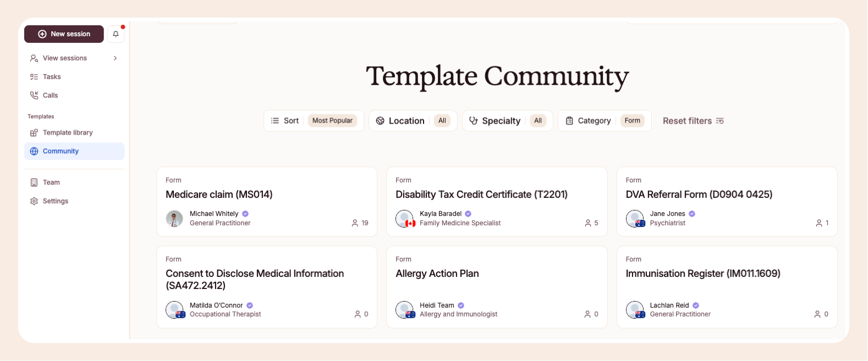Click the Category clipboard icon

(569, 121)
